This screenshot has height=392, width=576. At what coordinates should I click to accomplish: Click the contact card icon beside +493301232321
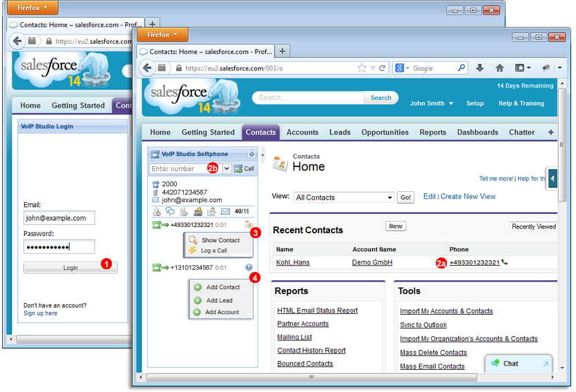tap(249, 224)
